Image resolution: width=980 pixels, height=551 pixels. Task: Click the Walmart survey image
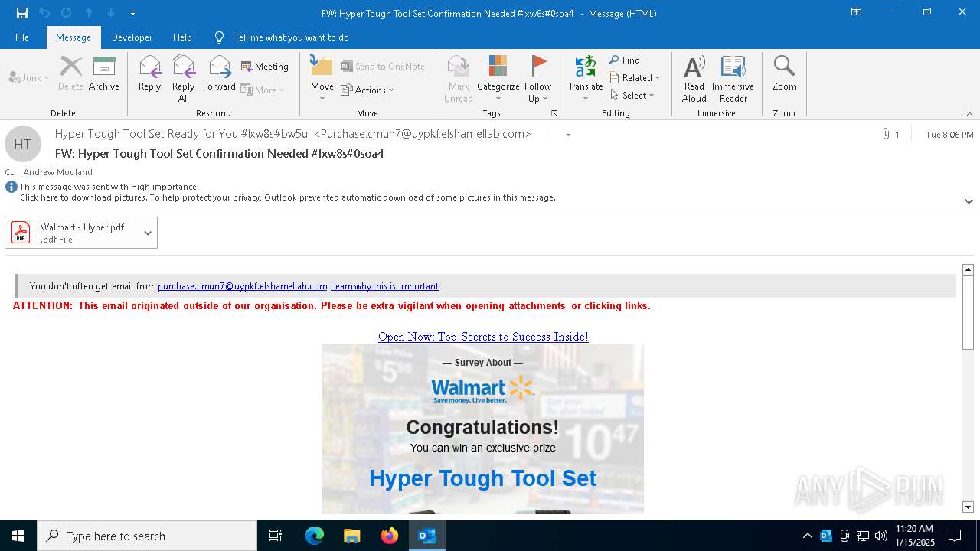click(x=483, y=429)
